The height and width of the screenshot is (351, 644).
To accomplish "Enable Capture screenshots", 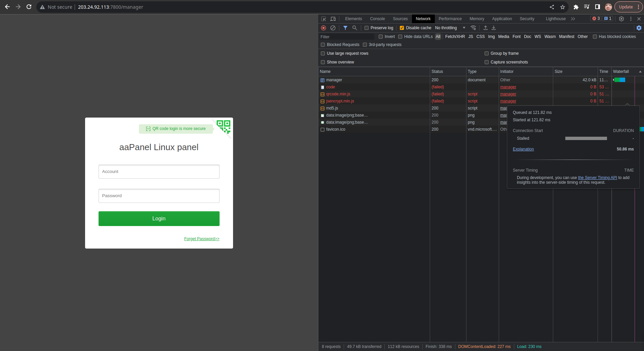I will click(x=487, y=62).
